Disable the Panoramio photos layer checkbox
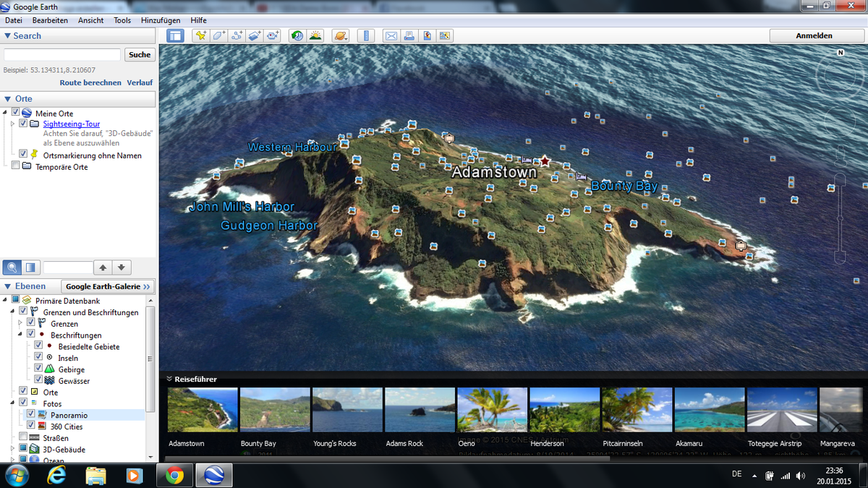Image resolution: width=868 pixels, height=488 pixels. (31, 414)
